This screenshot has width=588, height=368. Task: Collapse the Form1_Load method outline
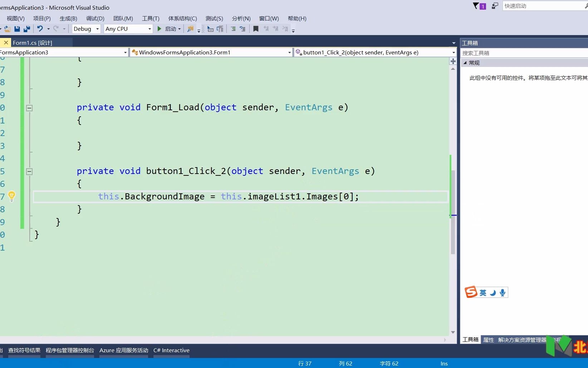[29, 108]
